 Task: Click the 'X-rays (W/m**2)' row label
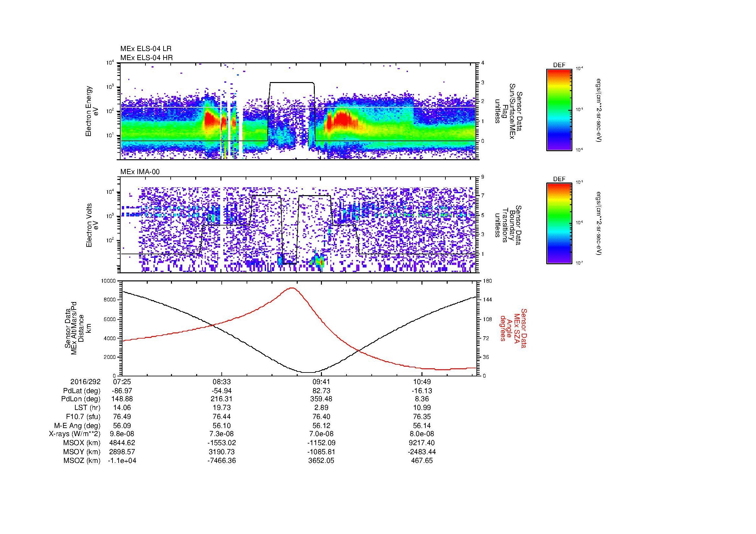click(x=75, y=434)
